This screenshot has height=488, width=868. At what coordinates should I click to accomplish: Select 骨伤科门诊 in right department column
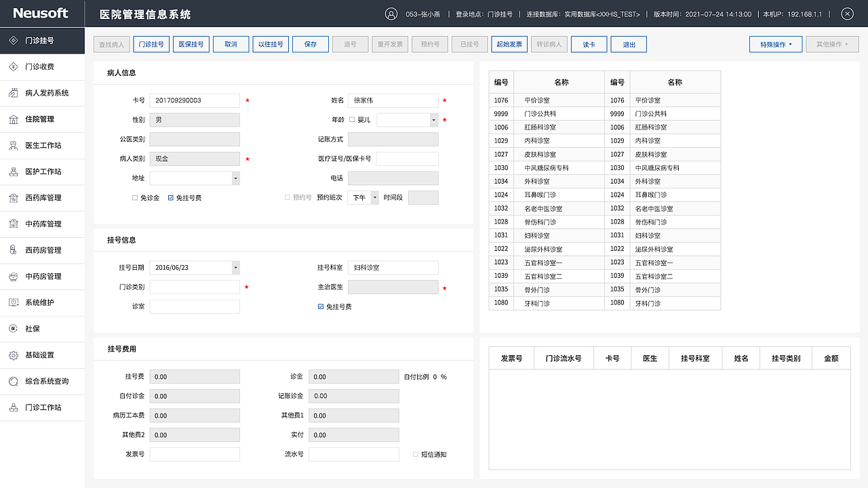pos(651,222)
